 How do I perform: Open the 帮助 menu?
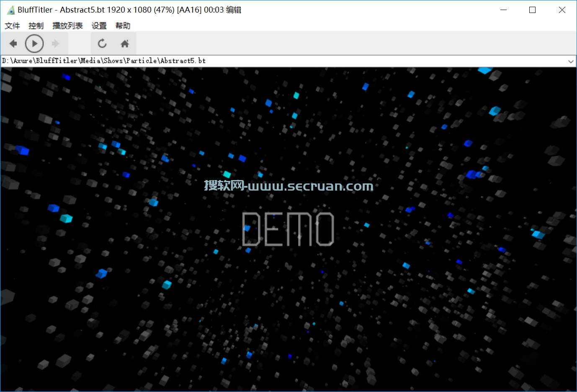tap(123, 26)
